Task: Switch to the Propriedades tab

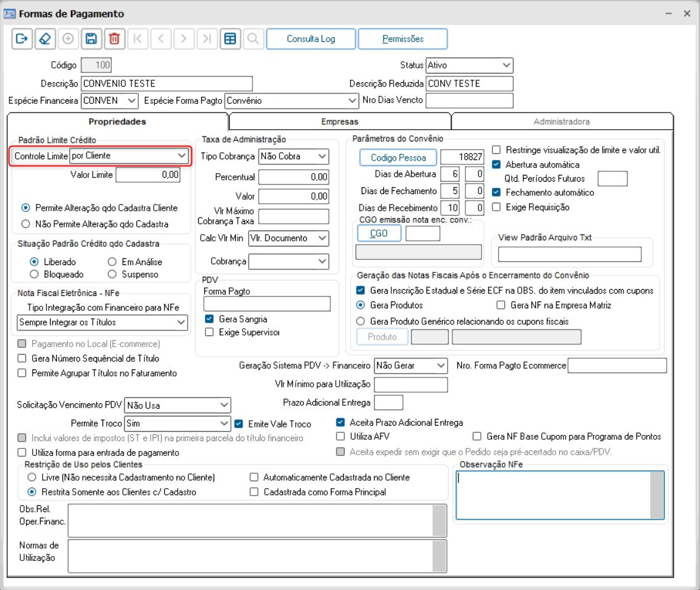Action: tap(117, 122)
